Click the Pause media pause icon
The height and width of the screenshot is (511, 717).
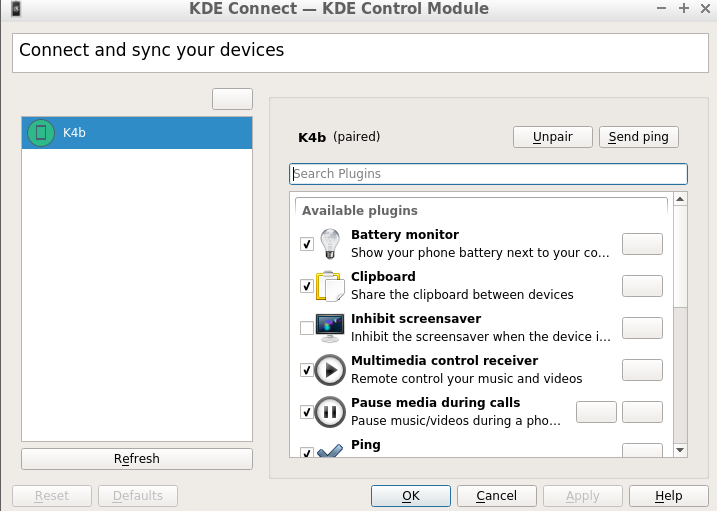[x=330, y=412]
